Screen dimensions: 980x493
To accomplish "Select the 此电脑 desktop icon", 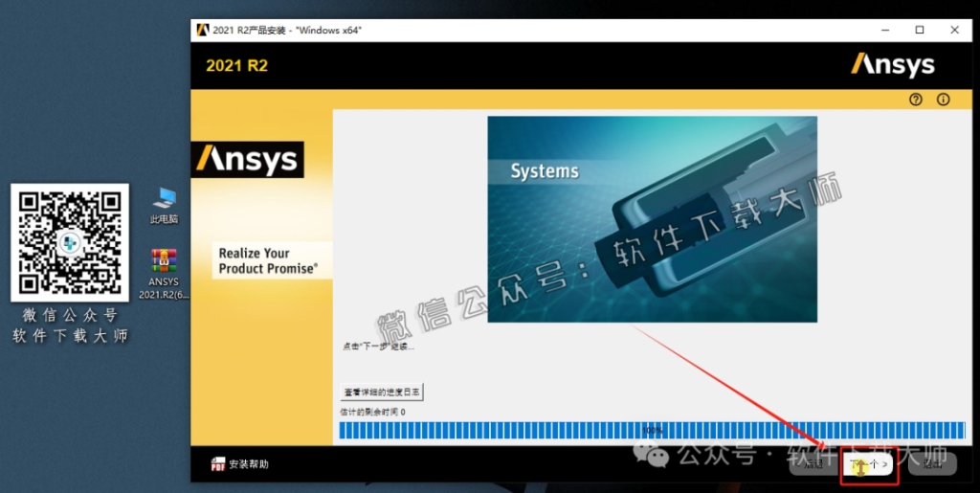I will (x=164, y=206).
